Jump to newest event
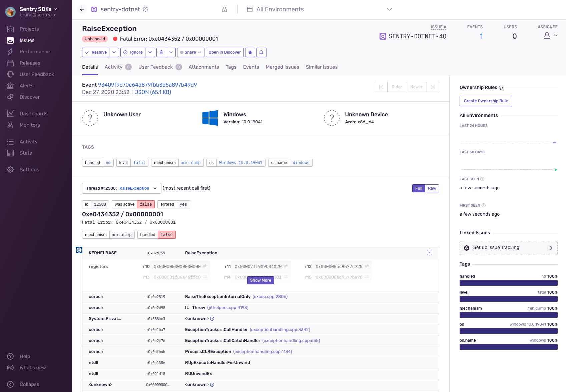566x392 pixels. pyautogui.click(x=433, y=87)
